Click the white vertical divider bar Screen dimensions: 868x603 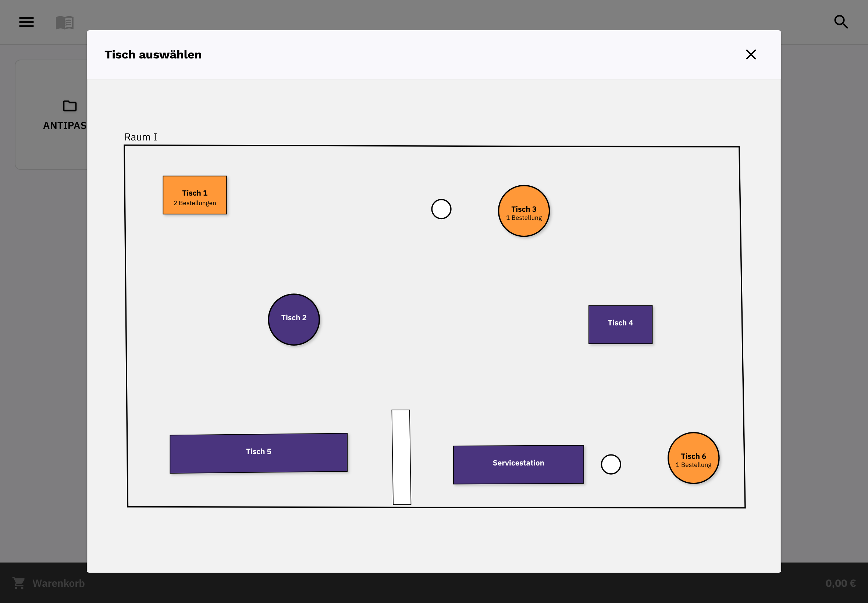coord(401,457)
